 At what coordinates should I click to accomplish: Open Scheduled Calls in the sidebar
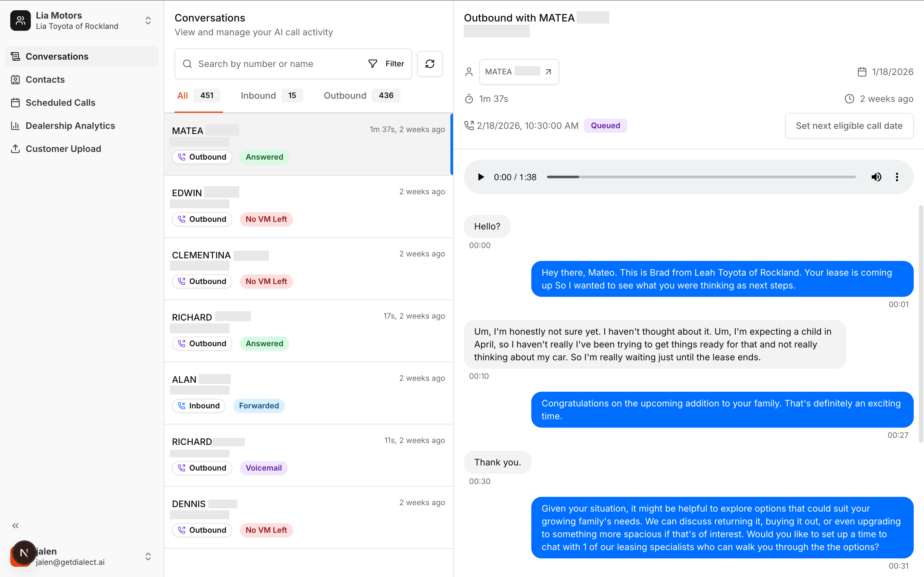[60, 103]
